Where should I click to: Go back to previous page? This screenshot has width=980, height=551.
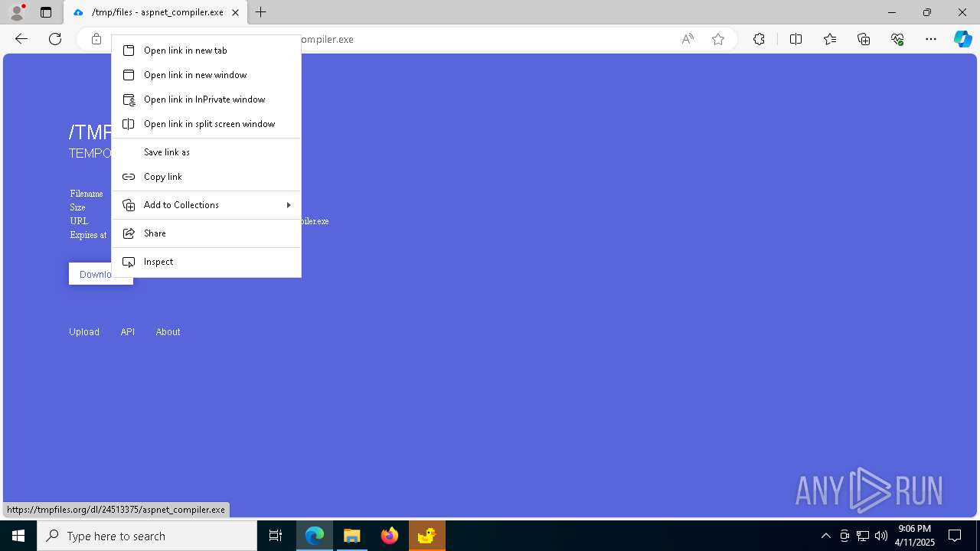21,39
